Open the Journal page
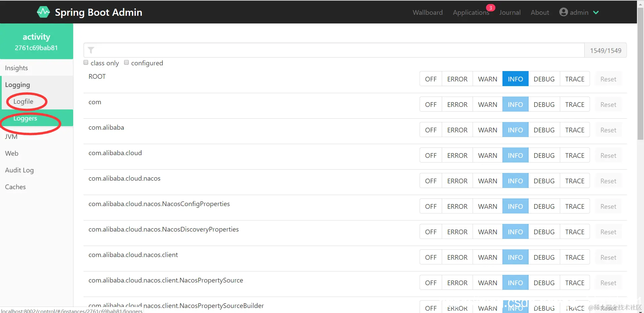 510,12
